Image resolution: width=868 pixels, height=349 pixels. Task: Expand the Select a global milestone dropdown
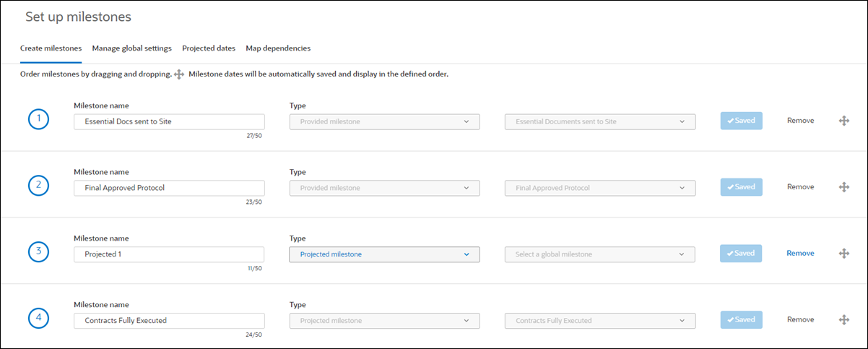point(599,254)
